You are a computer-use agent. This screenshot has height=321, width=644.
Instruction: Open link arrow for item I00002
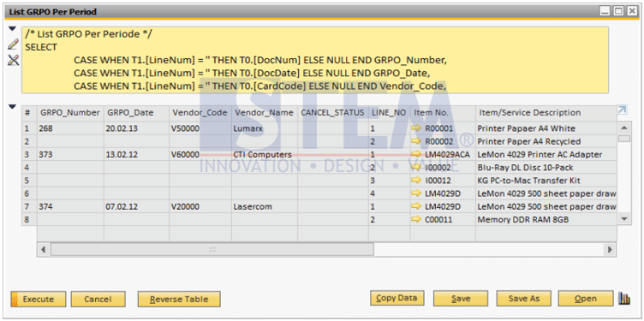point(416,168)
